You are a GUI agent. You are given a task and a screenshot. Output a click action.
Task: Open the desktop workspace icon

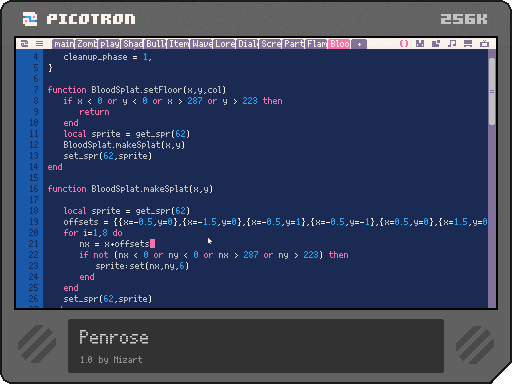[x=468, y=44]
